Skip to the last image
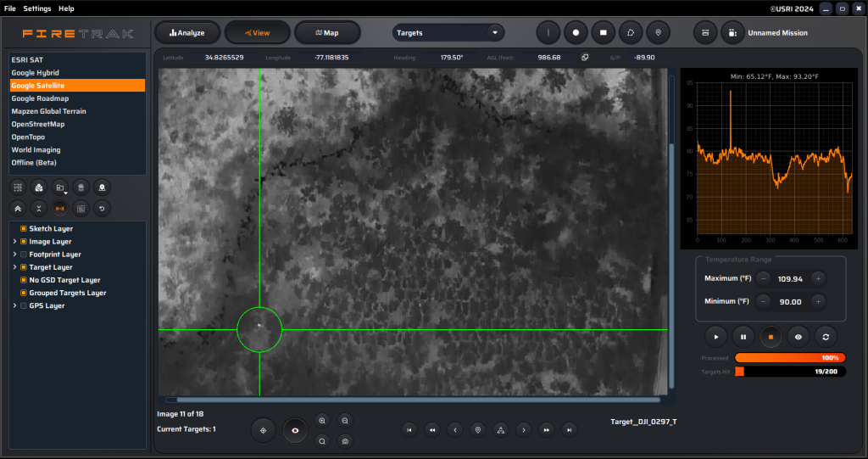 [570, 430]
